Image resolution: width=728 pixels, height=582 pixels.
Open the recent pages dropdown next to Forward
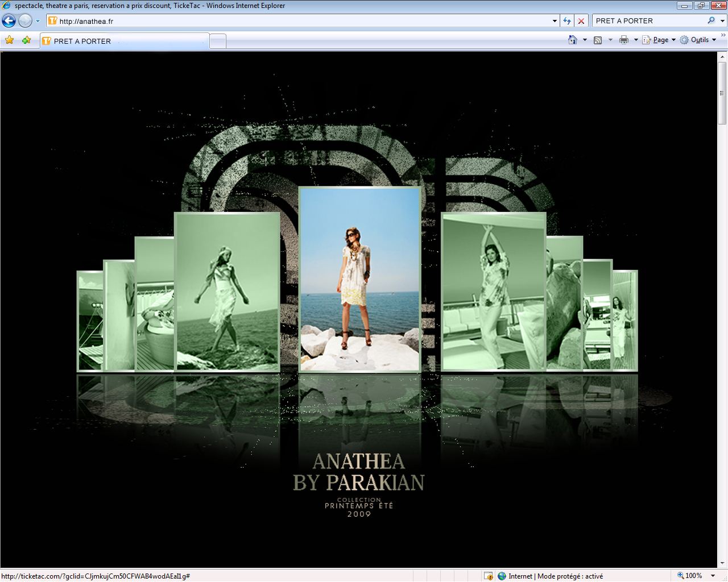click(x=38, y=21)
